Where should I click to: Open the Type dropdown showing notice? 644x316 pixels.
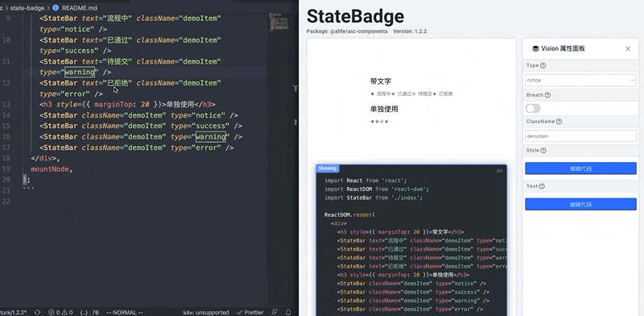(x=580, y=81)
